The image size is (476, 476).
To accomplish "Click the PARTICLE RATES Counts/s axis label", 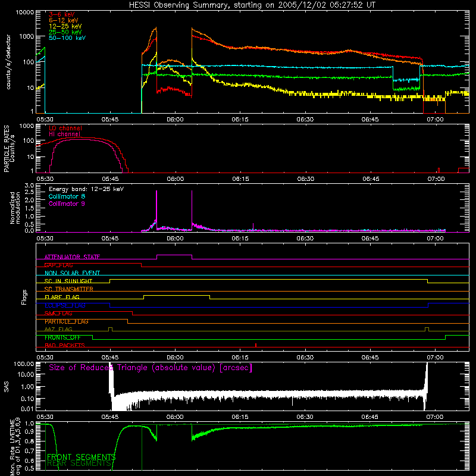I will (9, 149).
